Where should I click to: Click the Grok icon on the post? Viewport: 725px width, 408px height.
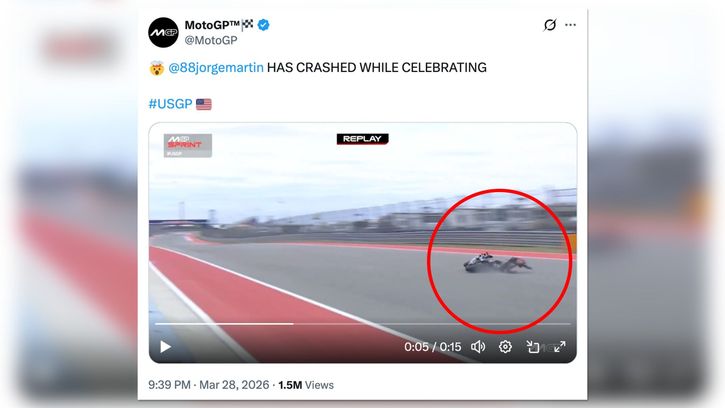549,25
